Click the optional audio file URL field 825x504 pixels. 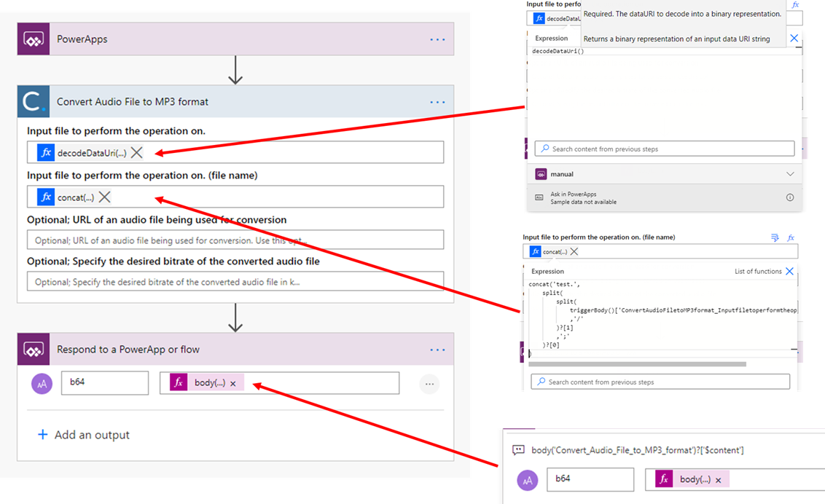(x=235, y=240)
